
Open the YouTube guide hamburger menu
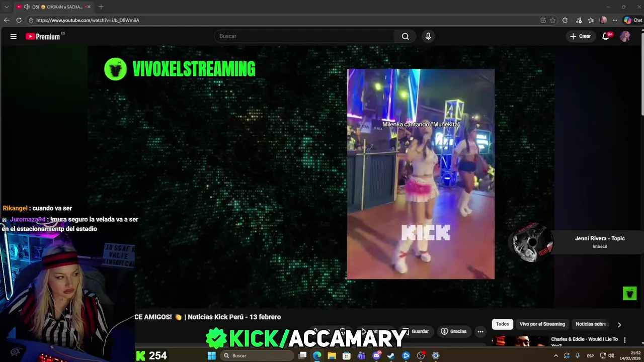pyautogui.click(x=14, y=36)
